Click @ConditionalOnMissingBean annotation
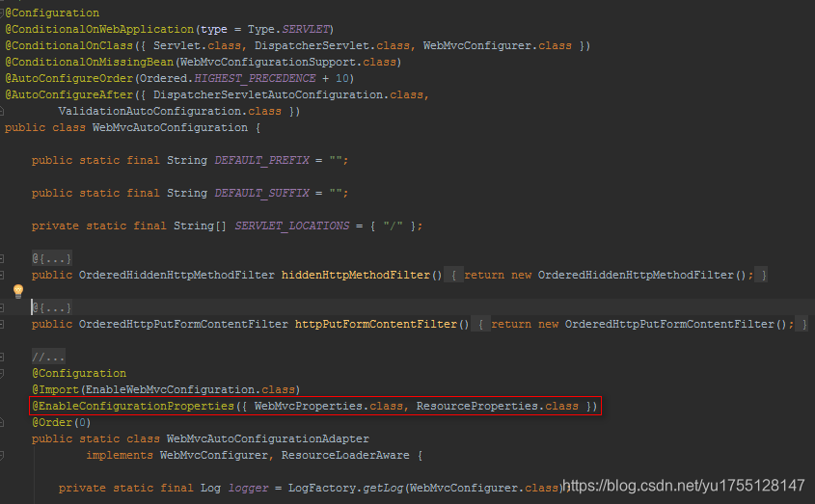Image resolution: width=815 pixels, height=504 pixels. (x=90, y=62)
